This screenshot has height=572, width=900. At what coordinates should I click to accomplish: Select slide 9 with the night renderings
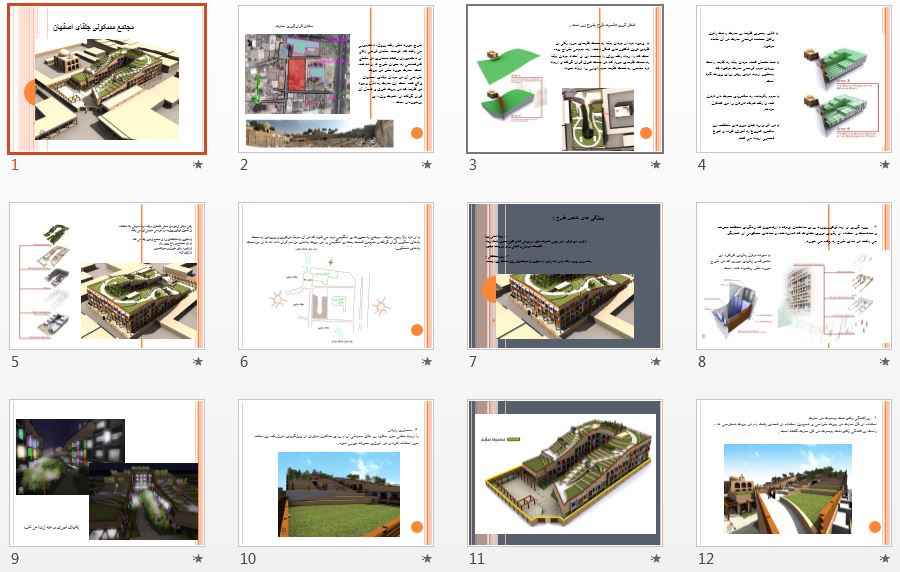coord(107,473)
